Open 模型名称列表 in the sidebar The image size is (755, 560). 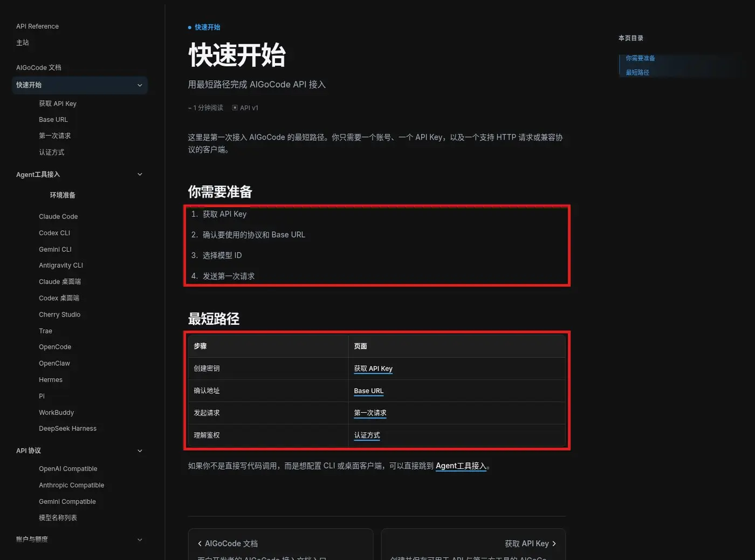click(58, 518)
